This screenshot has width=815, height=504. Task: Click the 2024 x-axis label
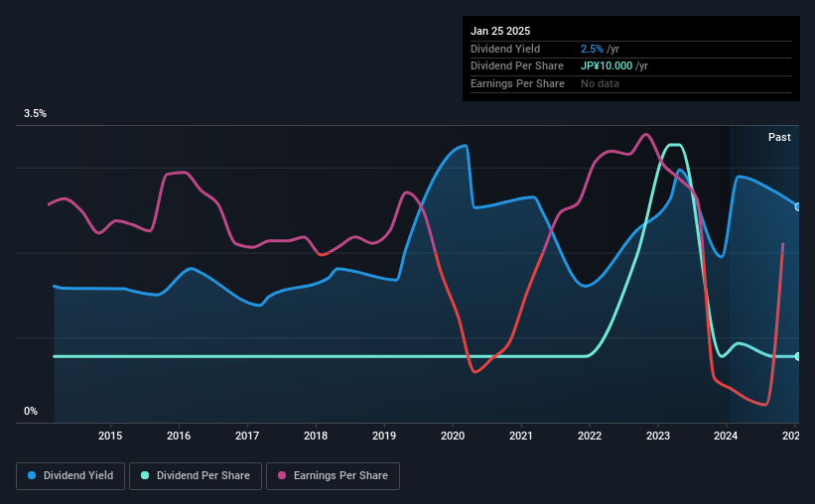726,436
